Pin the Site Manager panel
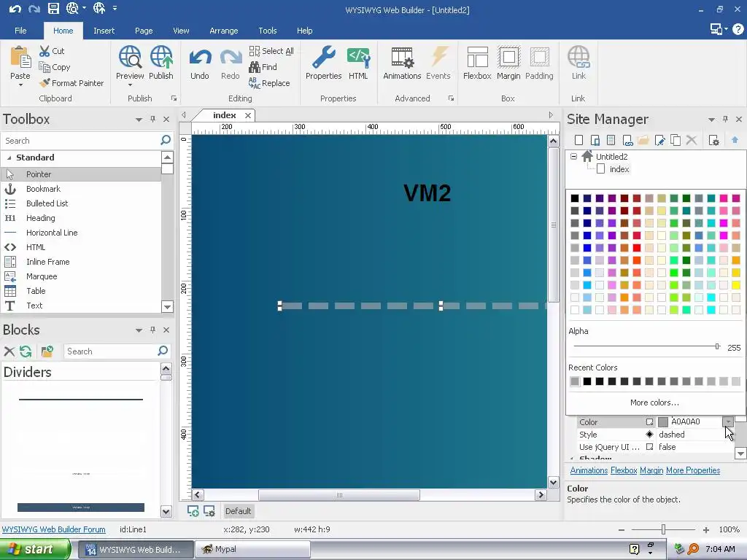Viewport: 747px width, 560px height. [725, 119]
